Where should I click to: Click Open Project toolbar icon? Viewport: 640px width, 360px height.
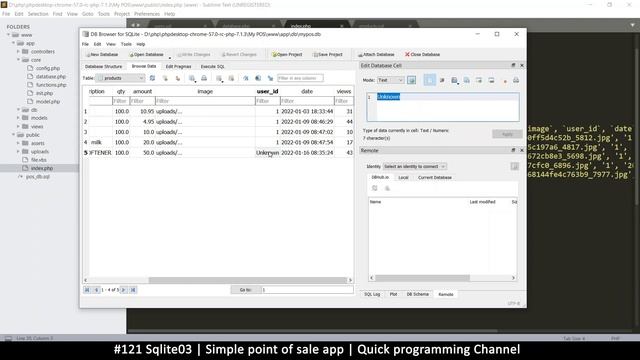point(274,54)
